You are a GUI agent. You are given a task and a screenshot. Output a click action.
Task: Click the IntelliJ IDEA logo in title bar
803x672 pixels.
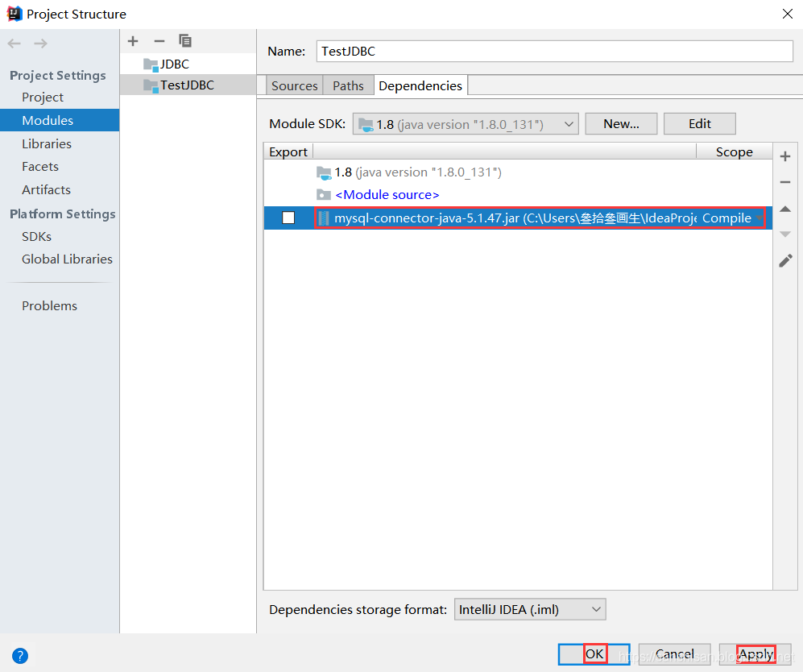click(14, 14)
